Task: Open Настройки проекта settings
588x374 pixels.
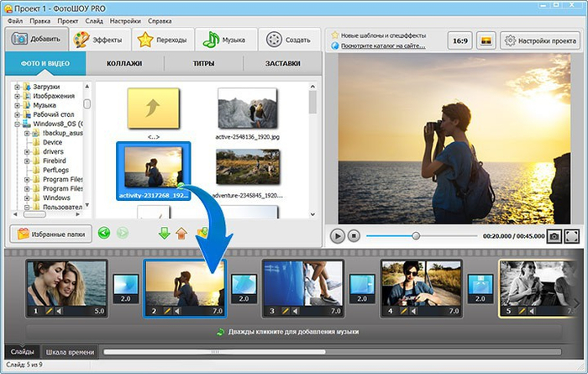Action: tap(540, 40)
